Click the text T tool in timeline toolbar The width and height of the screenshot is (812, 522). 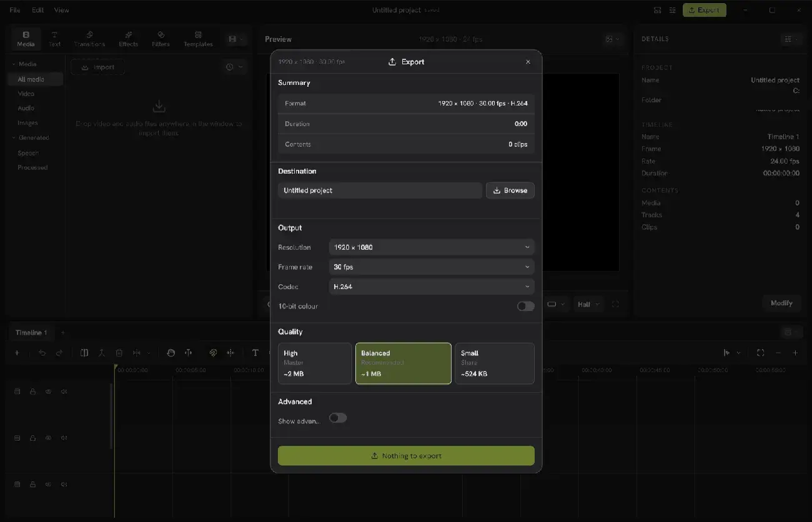(255, 353)
